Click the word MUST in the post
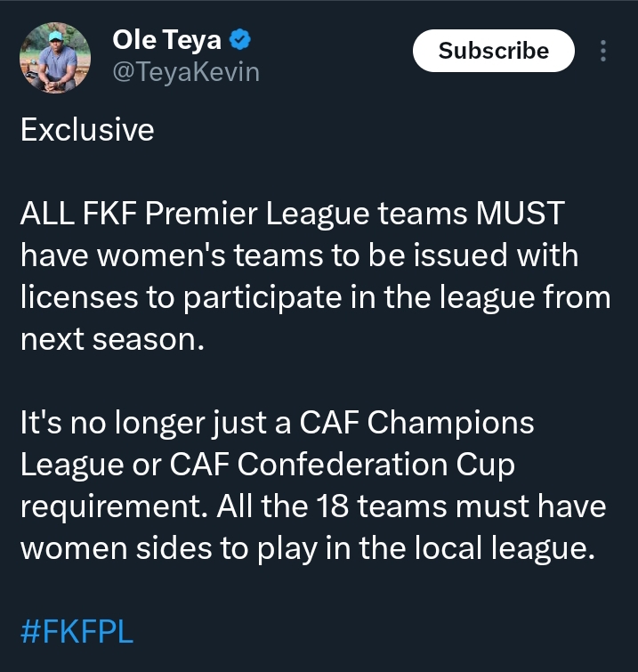Screen dimensions: 638x672 coord(521,214)
